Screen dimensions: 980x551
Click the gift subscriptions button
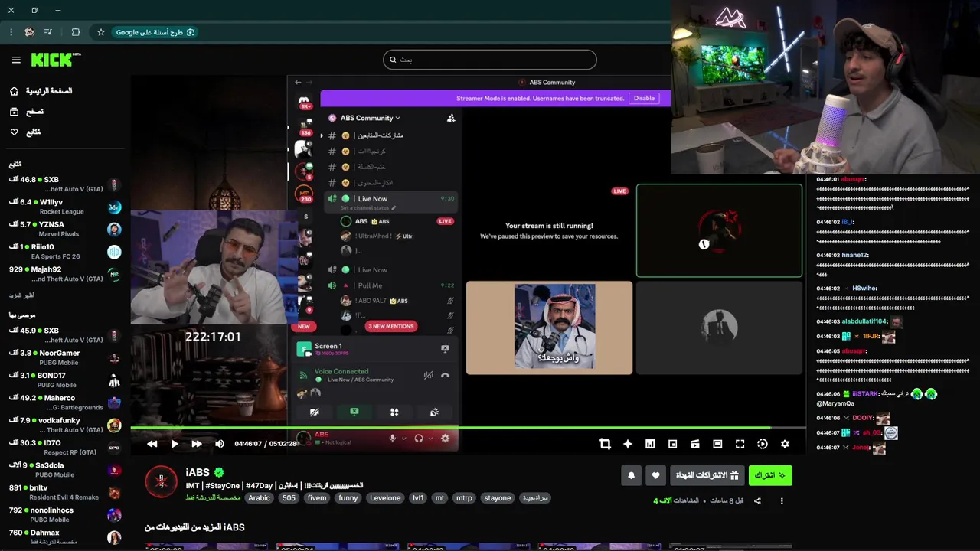tap(707, 475)
